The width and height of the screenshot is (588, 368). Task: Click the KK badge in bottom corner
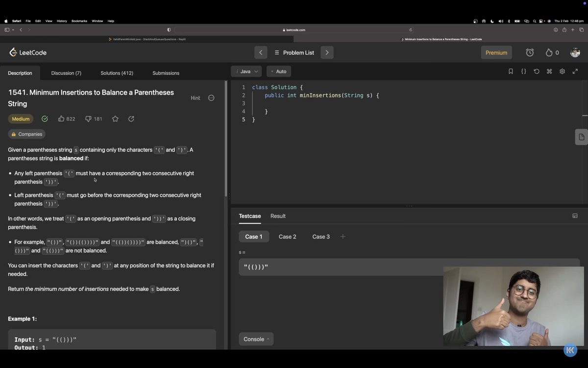point(570,350)
